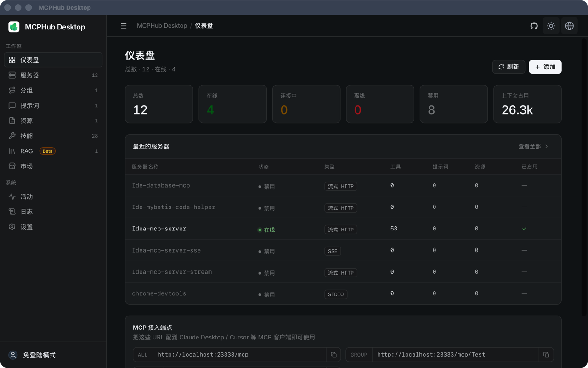The width and height of the screenshot is (588, 368).
Task: Click the 28 count beside 技能
Action: [95, 136]
